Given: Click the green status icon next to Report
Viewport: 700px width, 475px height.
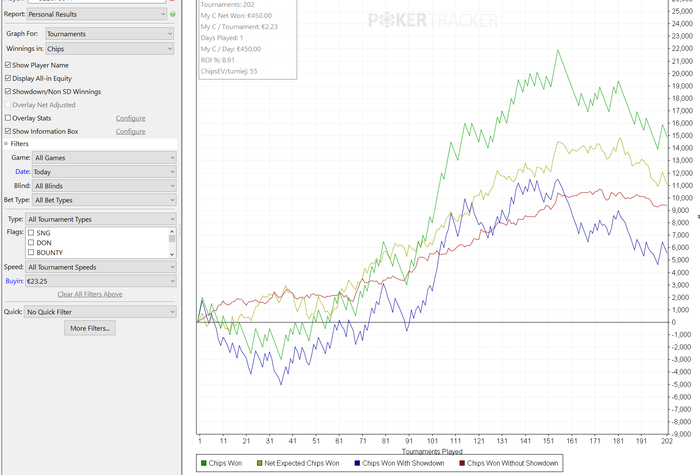Looking at the screenshot, I should coord(173,14).
